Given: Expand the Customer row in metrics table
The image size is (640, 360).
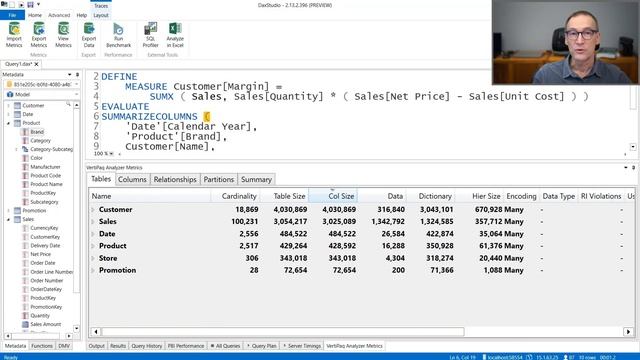Looking at the screenshot, I should tap(93, 209).
